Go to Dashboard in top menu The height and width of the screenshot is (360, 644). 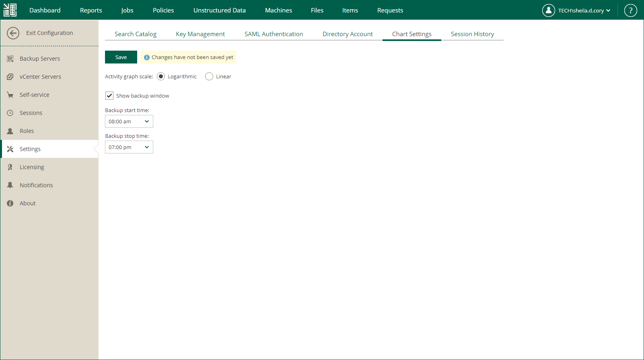pyautogui.click(x=45, y=10)
